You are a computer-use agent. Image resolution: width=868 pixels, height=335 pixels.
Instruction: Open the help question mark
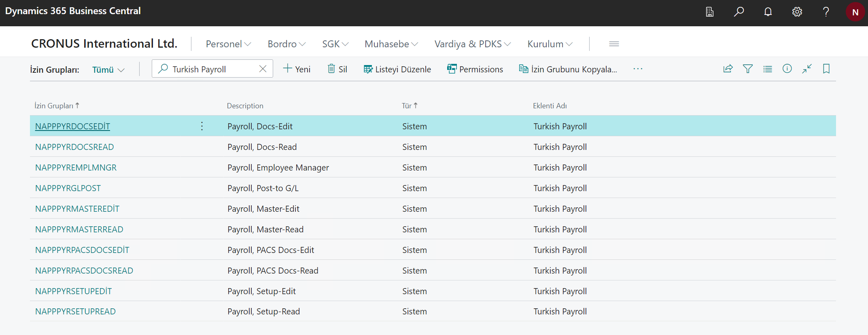click(x=826, y=12)
